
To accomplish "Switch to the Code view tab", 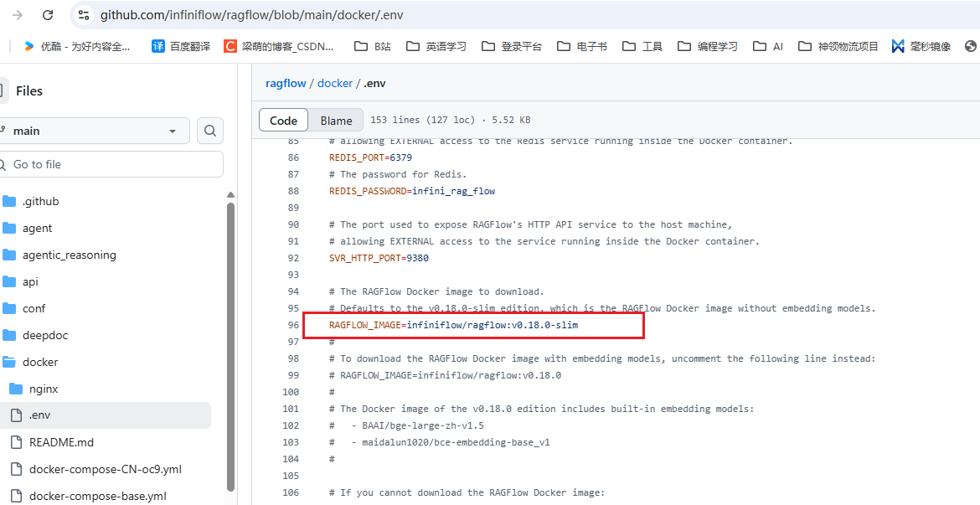I will pos(283,121).
